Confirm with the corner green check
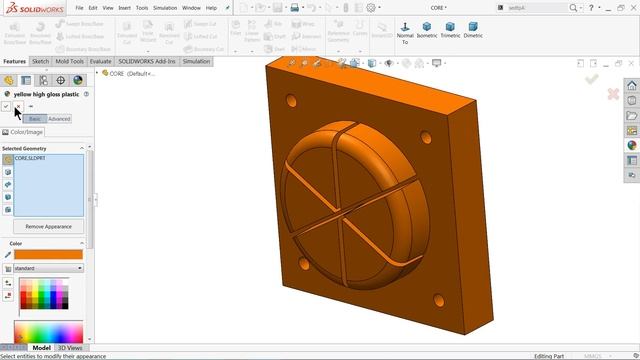Viewport: 640px width, 360px height. coord(591,79)
